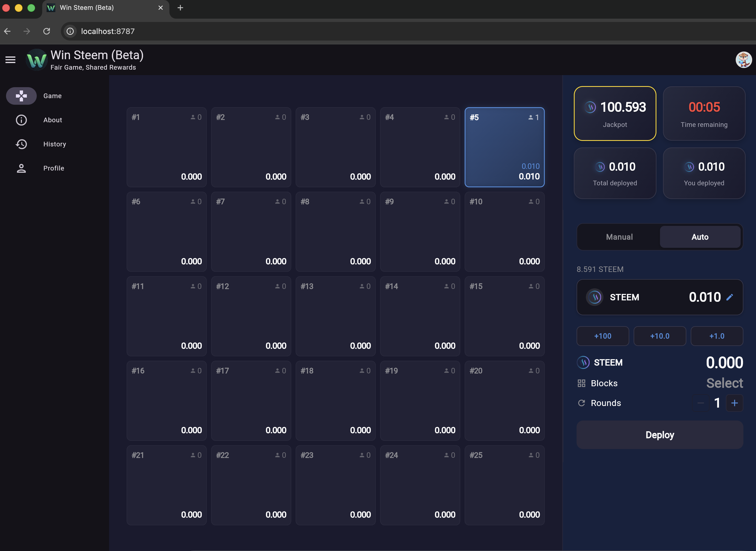Click the Profile person icon
756x551 pixels.
click(x=21, y=168)
